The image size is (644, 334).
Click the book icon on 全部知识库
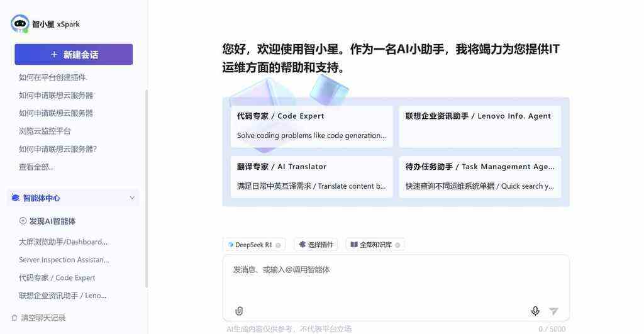pos(353,245)
